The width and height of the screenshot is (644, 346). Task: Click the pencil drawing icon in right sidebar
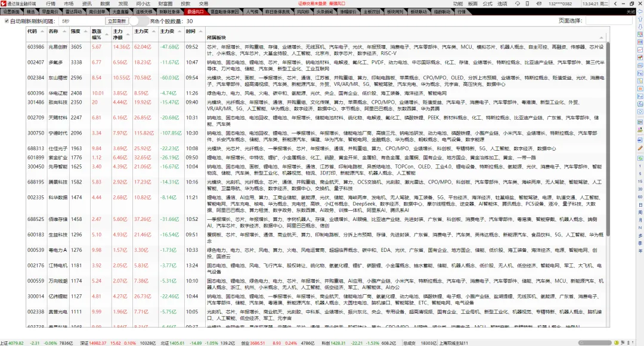coord(640,148)
